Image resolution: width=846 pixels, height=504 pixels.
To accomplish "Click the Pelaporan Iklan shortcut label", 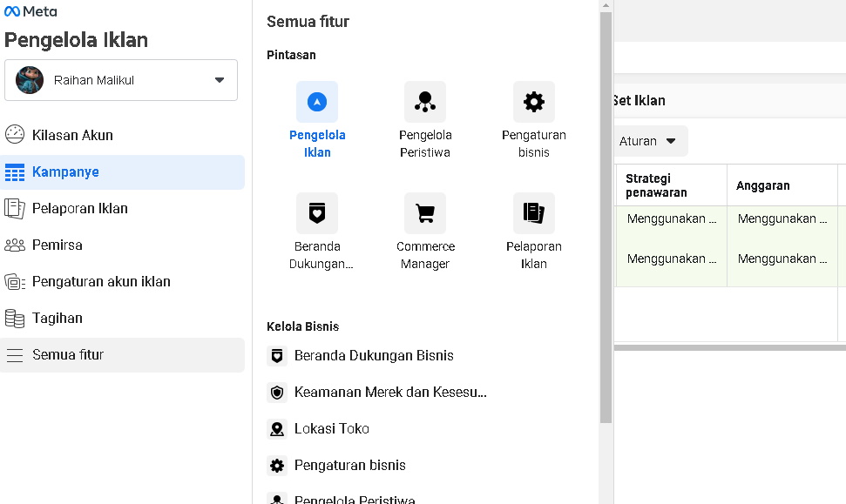I will pyautogui.click(x=533, y=255).
